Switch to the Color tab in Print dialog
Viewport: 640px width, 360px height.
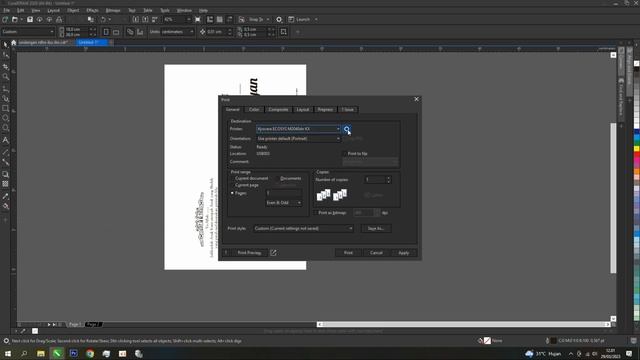(x=254, y=109)
